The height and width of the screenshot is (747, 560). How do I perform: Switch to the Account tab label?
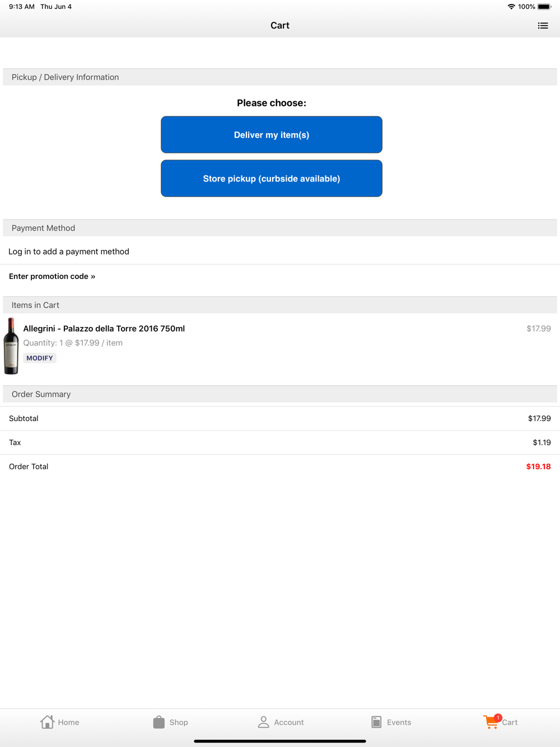[x=289, y=722]
